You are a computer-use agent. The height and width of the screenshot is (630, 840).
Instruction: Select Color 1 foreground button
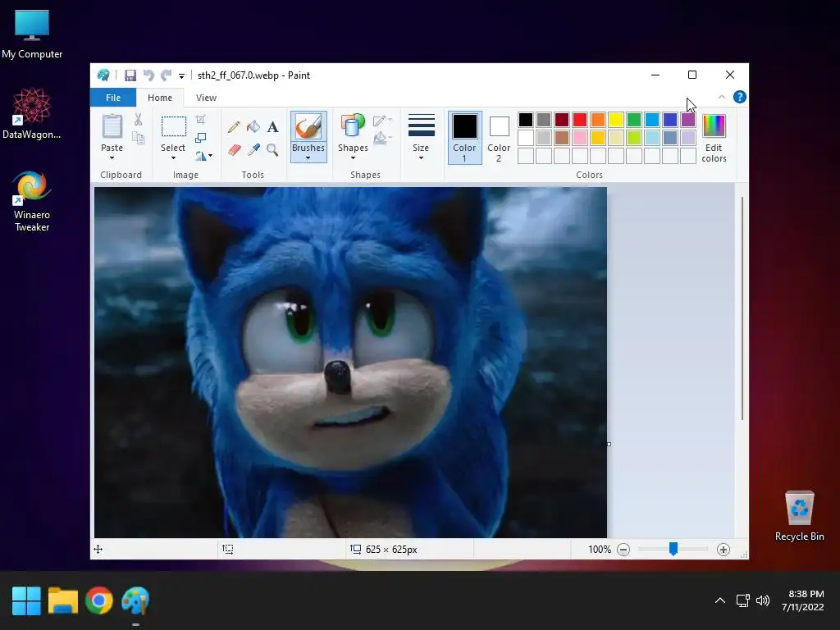(x=464, y=138)
